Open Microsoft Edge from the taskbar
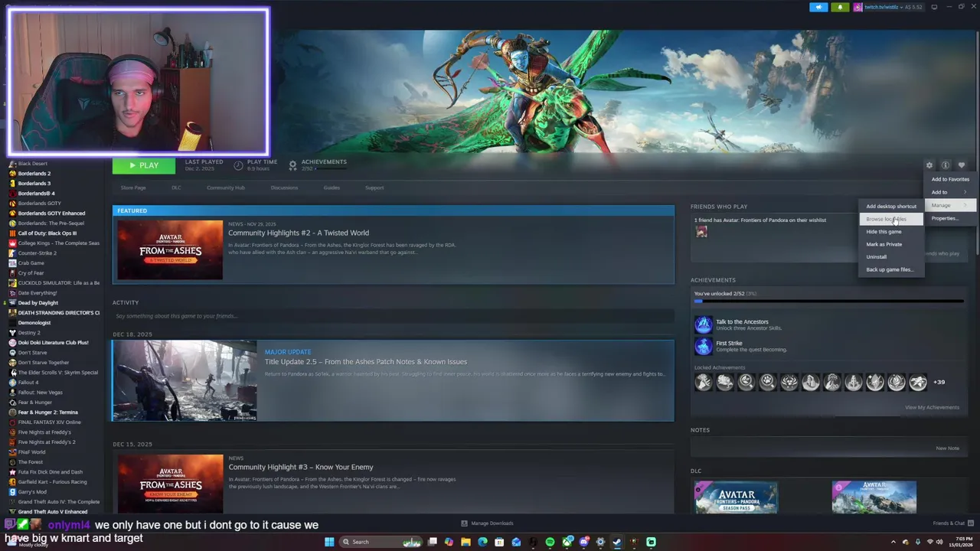Viewport: 980px width, 551px height. pyautogui.click(x=482, y=542)
